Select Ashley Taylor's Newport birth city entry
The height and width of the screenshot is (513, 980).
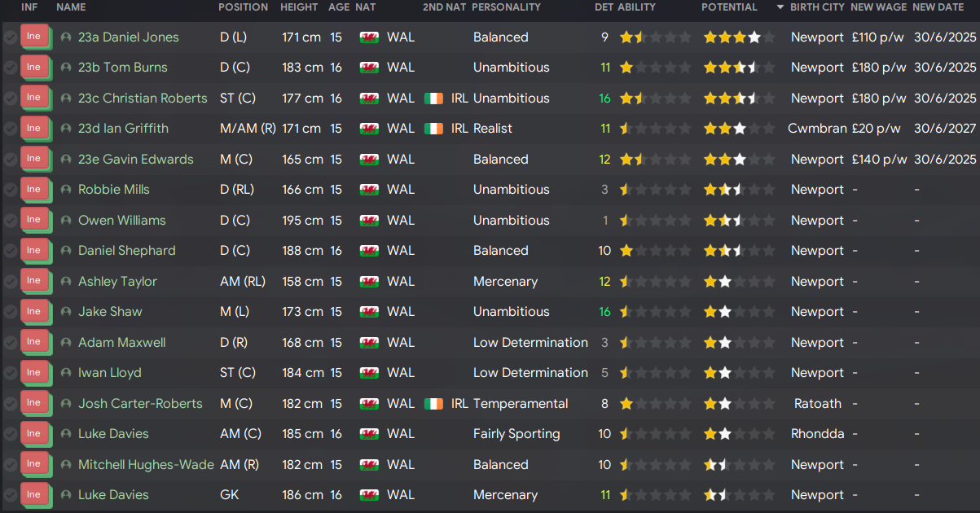[x=817, y=281]
